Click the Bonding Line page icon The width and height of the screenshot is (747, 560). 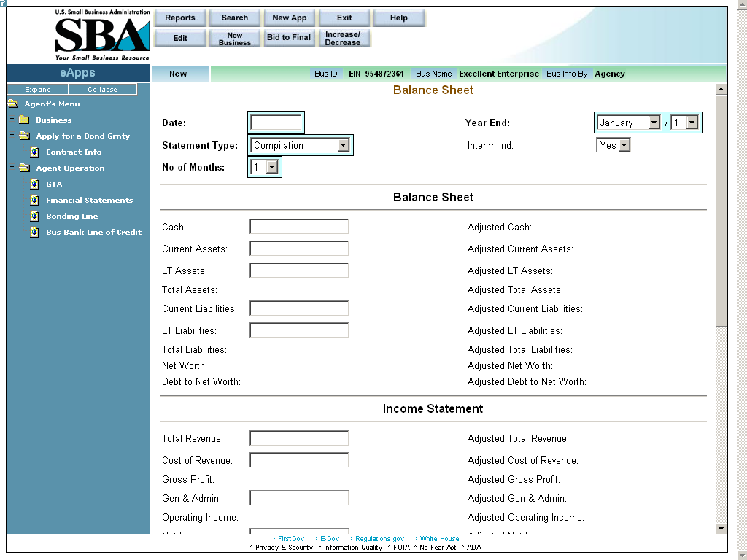(34, 217)
